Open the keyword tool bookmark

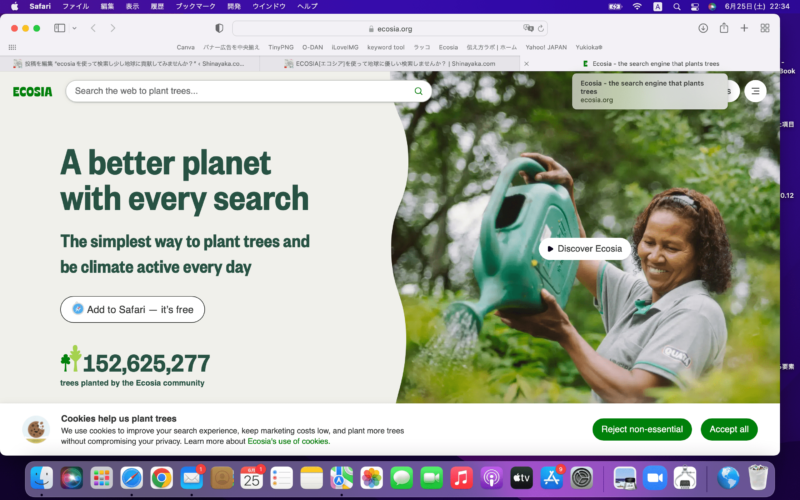386,47
